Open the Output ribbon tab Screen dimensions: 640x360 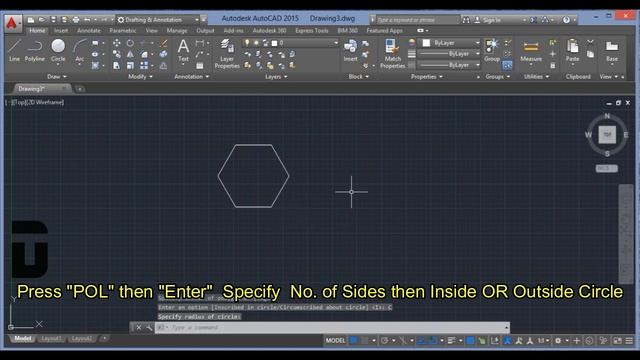205,31
